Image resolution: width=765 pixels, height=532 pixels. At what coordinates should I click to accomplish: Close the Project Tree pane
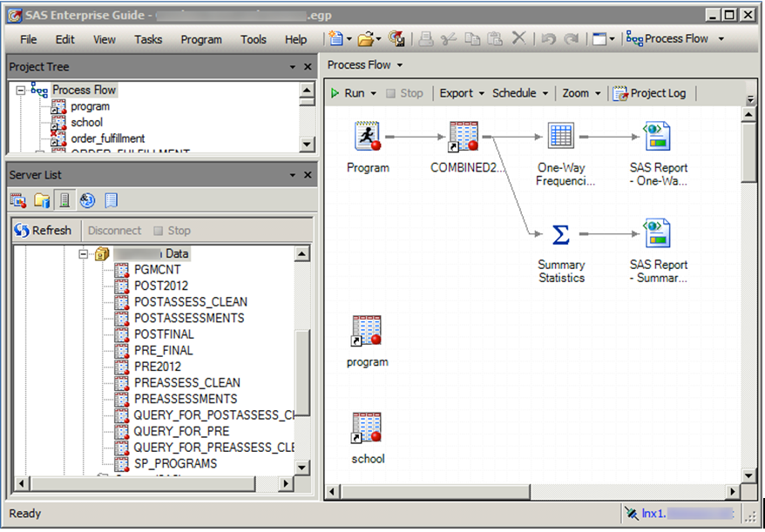[x=308, y=67]
